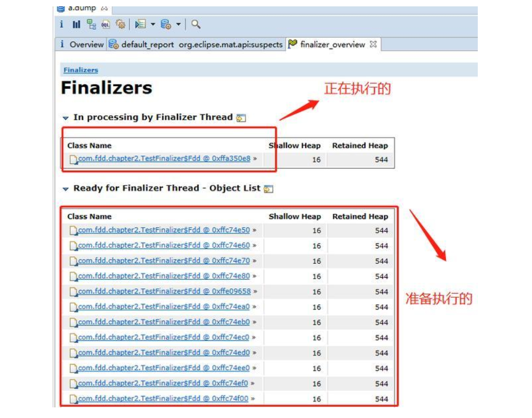532x418 pixels.
Task: Open object link 0xffc74e70
Action: [x=164, y=261]
